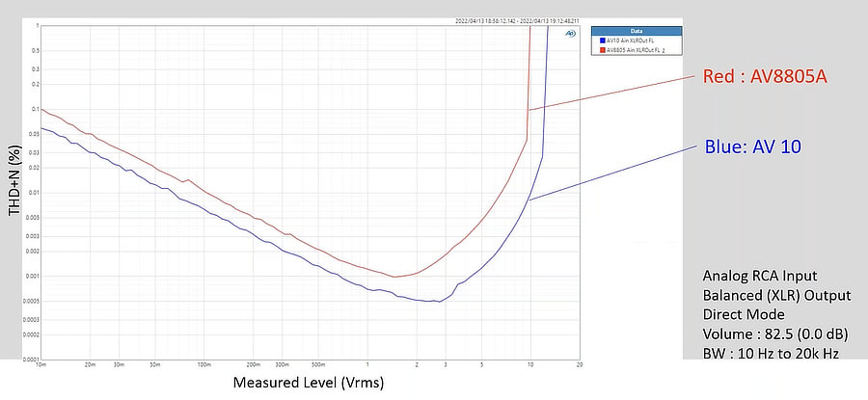
Task: Click the 0.0001 y-axis tick label
Action: click(32, 360)
